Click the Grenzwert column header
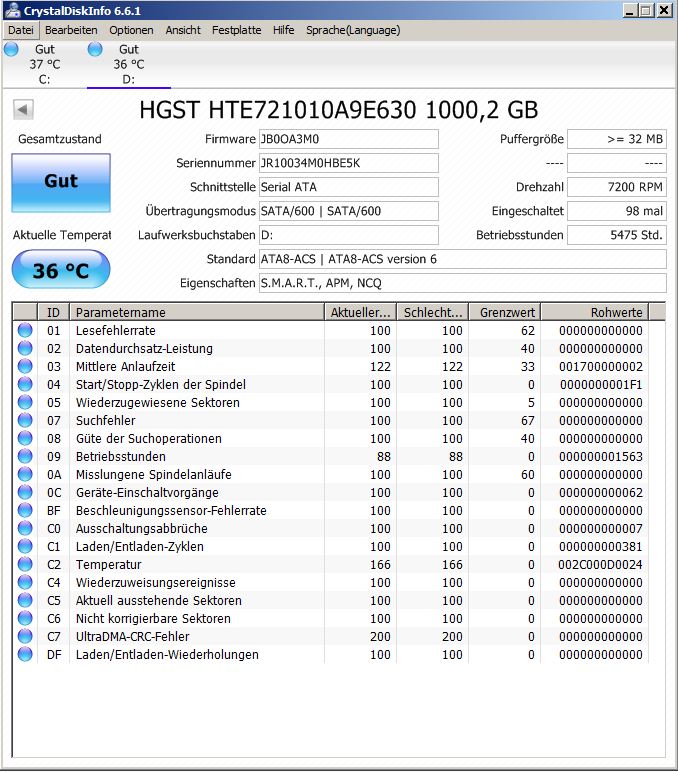 tap(505, 312)
